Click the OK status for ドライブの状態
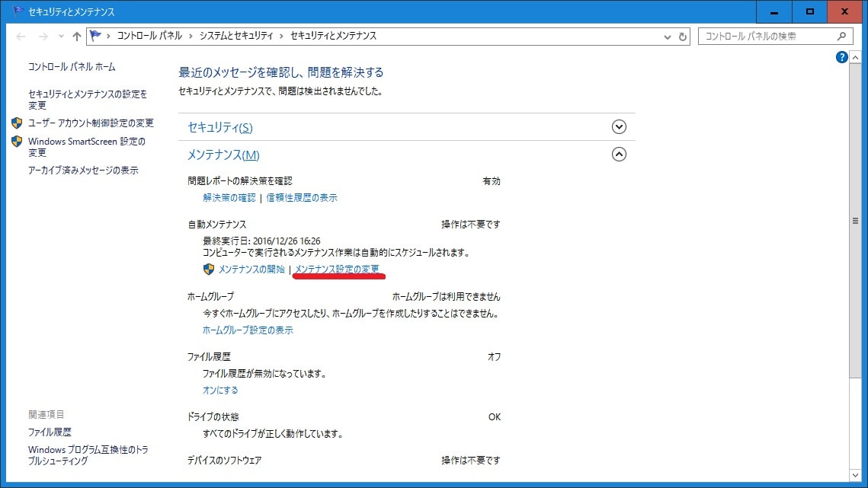The height and width of the screenshot is (488, 868). (495, 417)
